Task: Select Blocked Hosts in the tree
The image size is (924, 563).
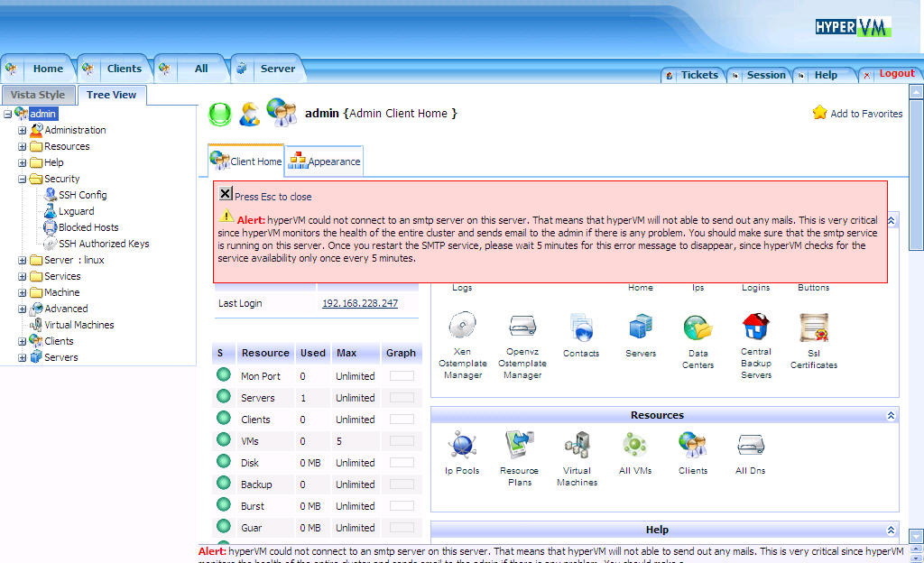Action: pyautogui.click(x=88, y=227)
